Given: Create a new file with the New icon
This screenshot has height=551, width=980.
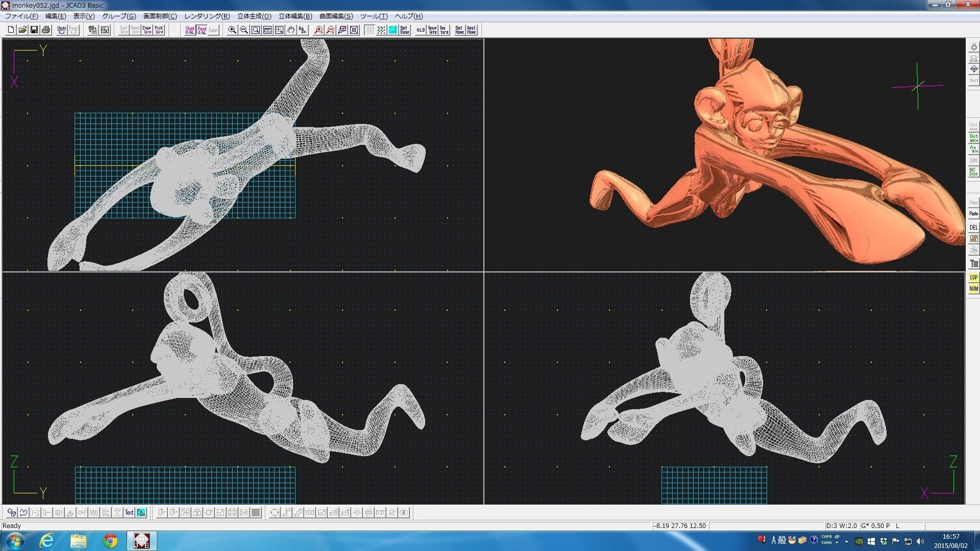Looking at the screenshot, I should 11,30.
